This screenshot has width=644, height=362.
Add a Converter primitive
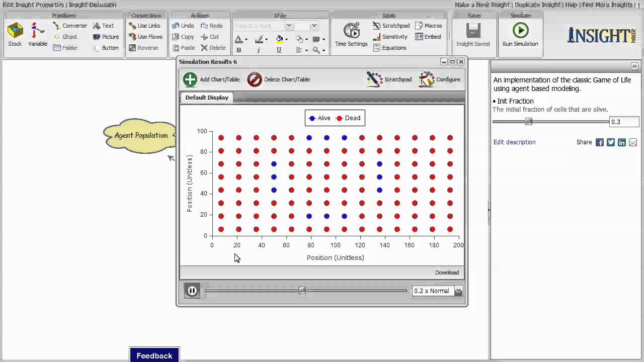(69, 26)
